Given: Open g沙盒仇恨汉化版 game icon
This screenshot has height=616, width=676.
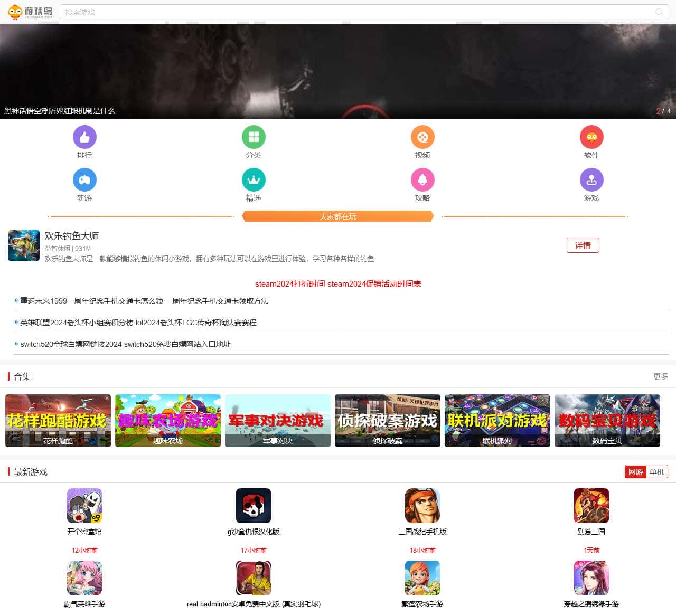Looking at the screenshot, I should pos(253,506).
